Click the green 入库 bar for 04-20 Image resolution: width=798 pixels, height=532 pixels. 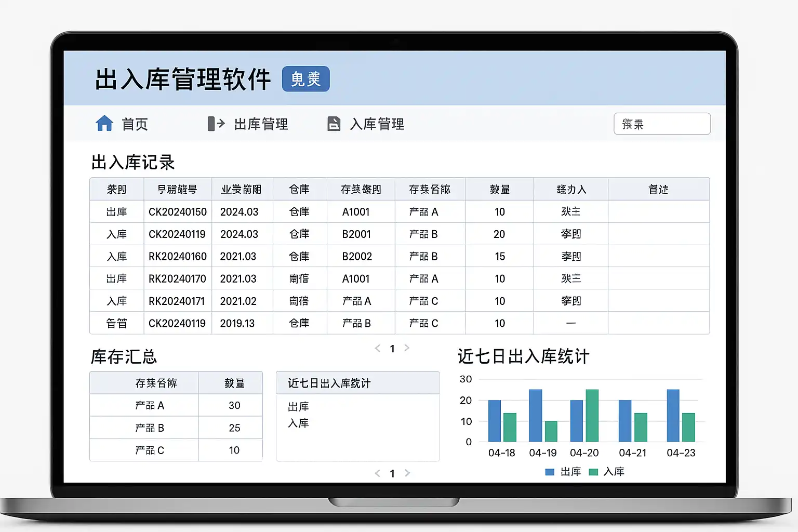point(592,416)
